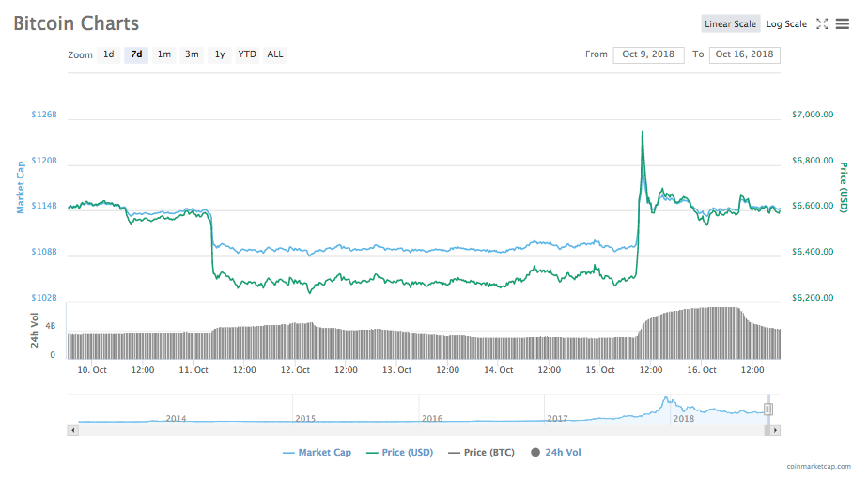Toggle 24h Vol series in legend
The image size is (868, 480).
coord(556,453)
